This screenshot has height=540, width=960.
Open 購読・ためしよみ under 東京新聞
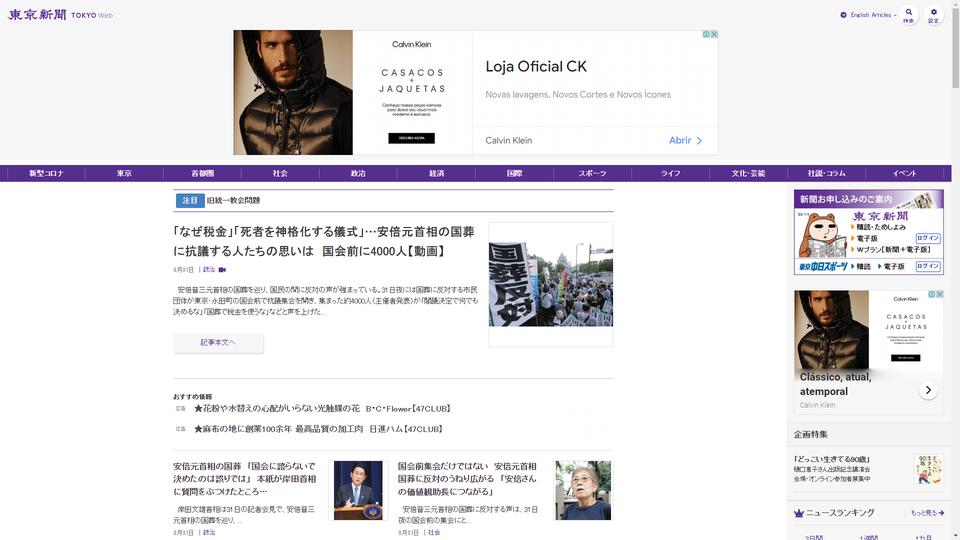pos(880,227)
